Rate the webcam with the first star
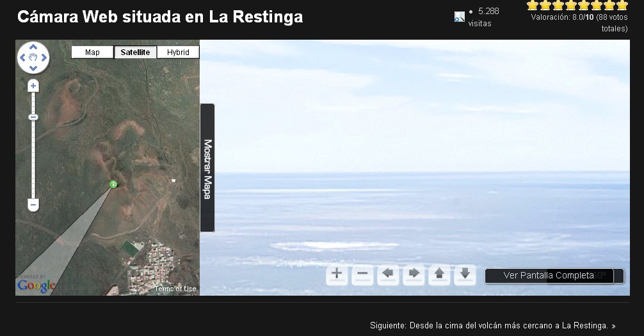The width and height of the screenshot is (644, 336). tap(533, 5)
